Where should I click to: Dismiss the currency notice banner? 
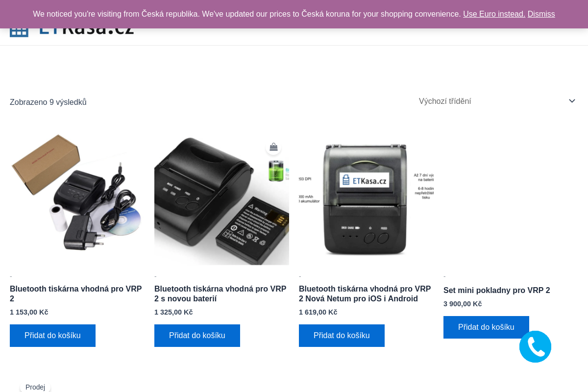[541, 14]
